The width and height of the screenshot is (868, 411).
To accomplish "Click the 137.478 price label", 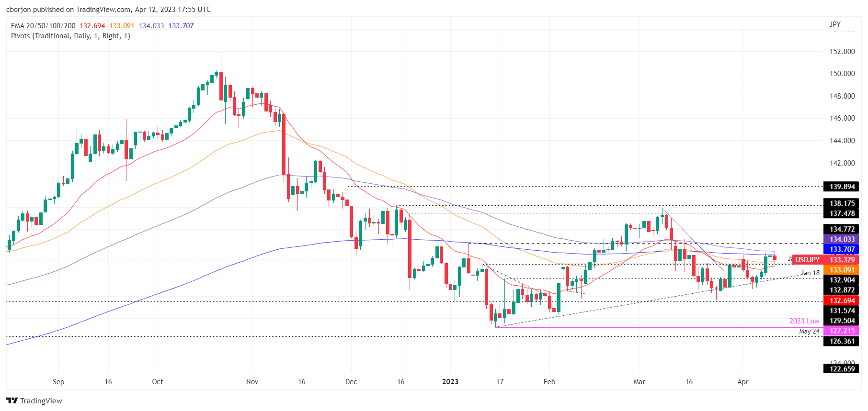I will click(842, 213).
